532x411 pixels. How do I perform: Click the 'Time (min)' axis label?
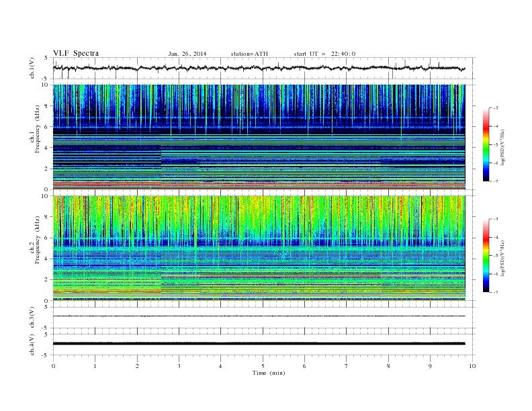(x=269, y=373)
